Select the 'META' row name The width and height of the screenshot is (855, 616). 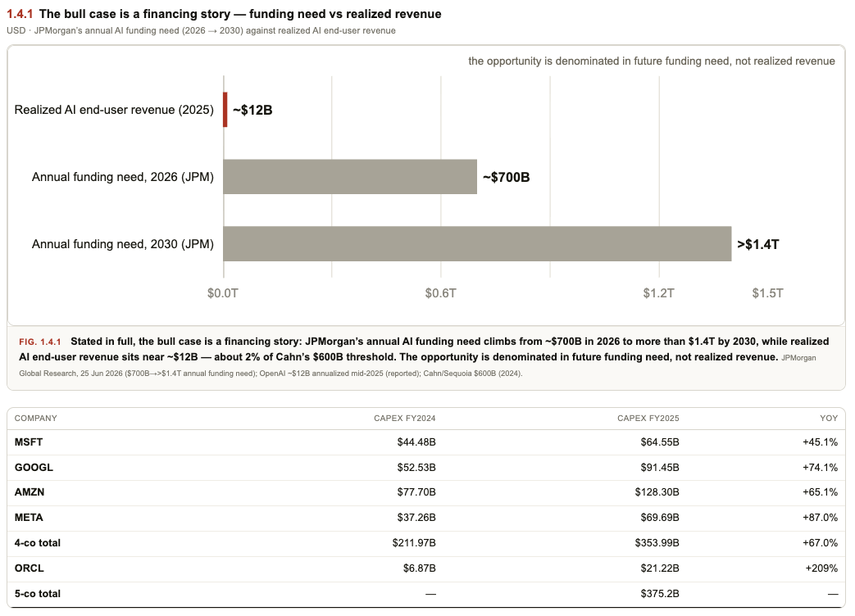[29, 518]
